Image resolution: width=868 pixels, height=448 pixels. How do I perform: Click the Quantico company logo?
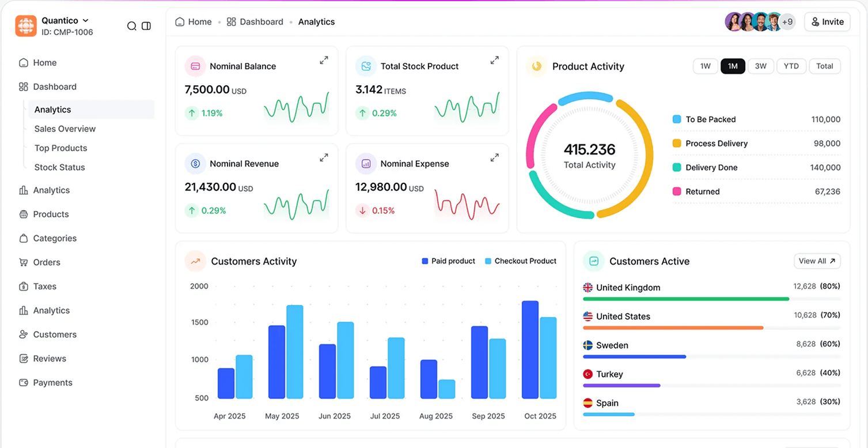click(26, 26)
